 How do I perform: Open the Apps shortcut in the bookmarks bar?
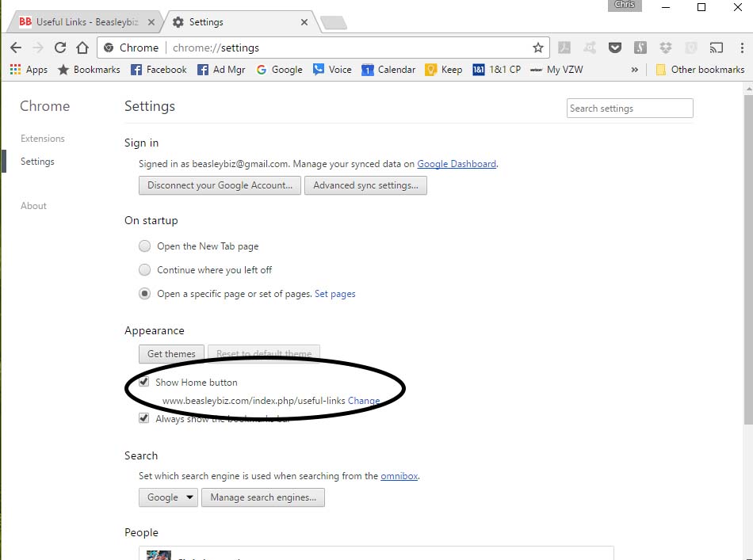[x=29, y=70]
